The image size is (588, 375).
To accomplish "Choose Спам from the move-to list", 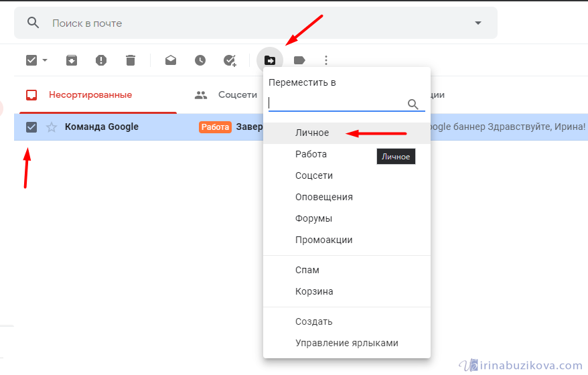I will [x=307, y=270].
